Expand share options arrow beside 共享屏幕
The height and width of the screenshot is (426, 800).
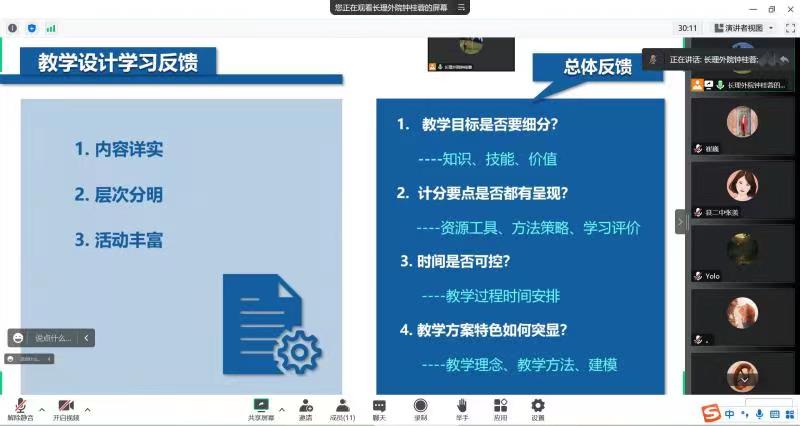281,409
